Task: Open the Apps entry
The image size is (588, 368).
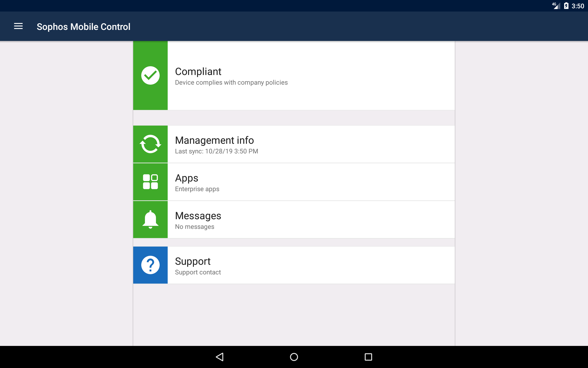Action: 294,182
